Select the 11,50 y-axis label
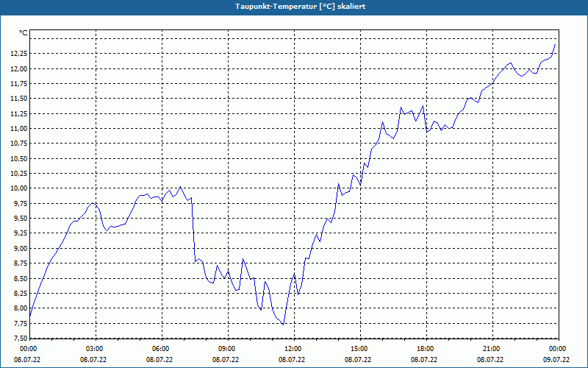This screenshot has width=588, height=368. [x=18, y=99]
